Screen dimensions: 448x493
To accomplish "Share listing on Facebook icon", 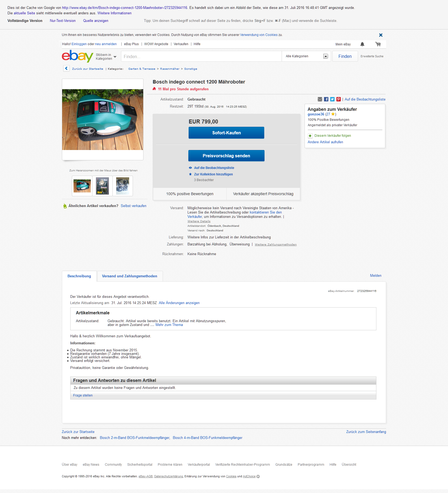I will tap(326, 99).
